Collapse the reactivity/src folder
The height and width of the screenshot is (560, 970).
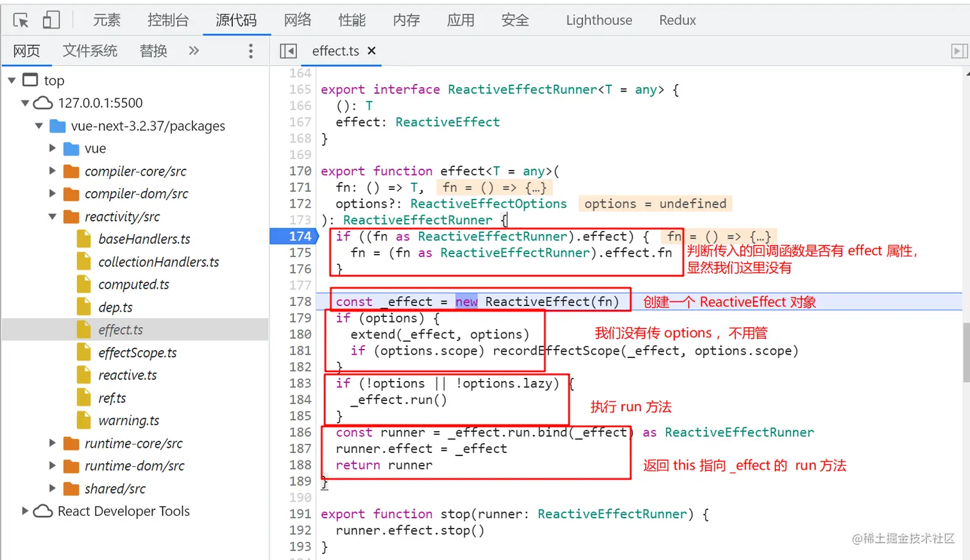(x=53, y=217)
